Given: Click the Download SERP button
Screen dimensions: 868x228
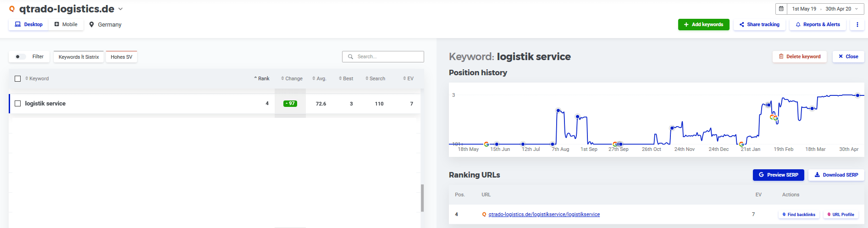Looking at the screenshot, I should click(x=836, y=175).
